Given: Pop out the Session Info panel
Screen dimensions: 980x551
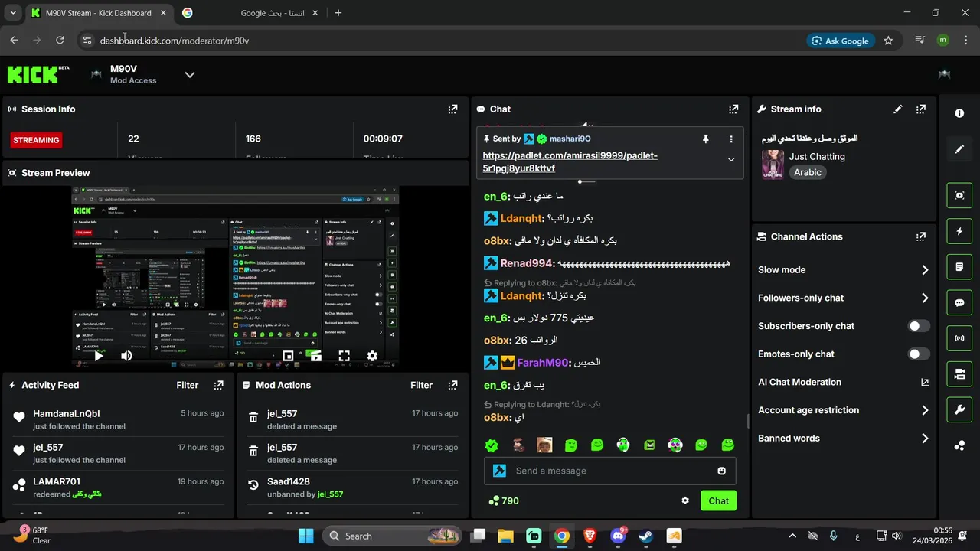Looking at the screenshot, I should click(x=452, y=109).
